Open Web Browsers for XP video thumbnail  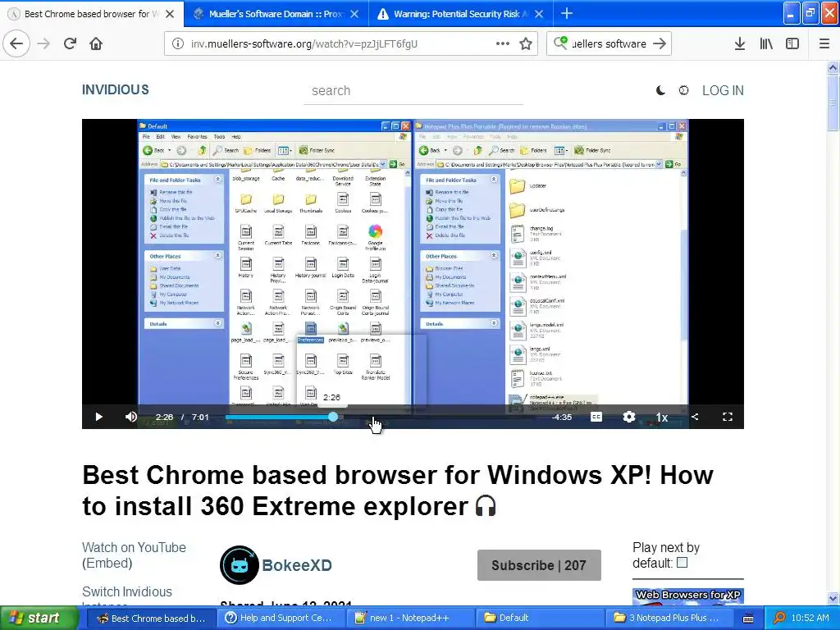[688, 597]
